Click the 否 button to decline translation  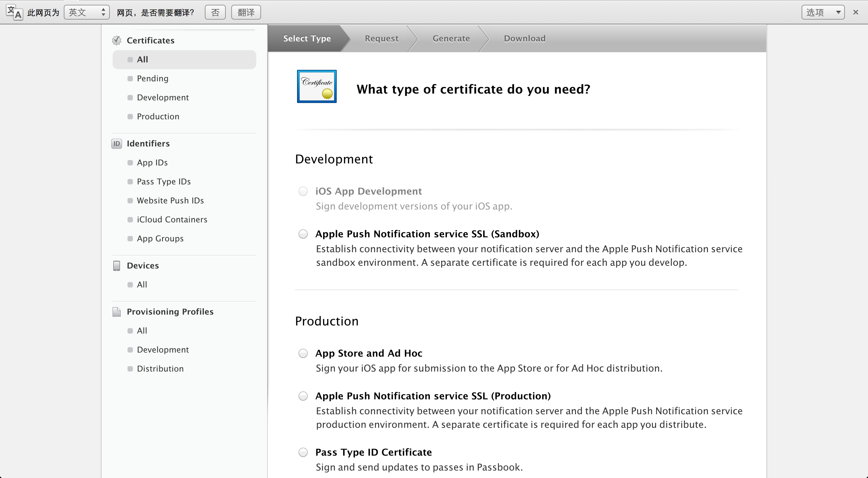coord(215,13)
